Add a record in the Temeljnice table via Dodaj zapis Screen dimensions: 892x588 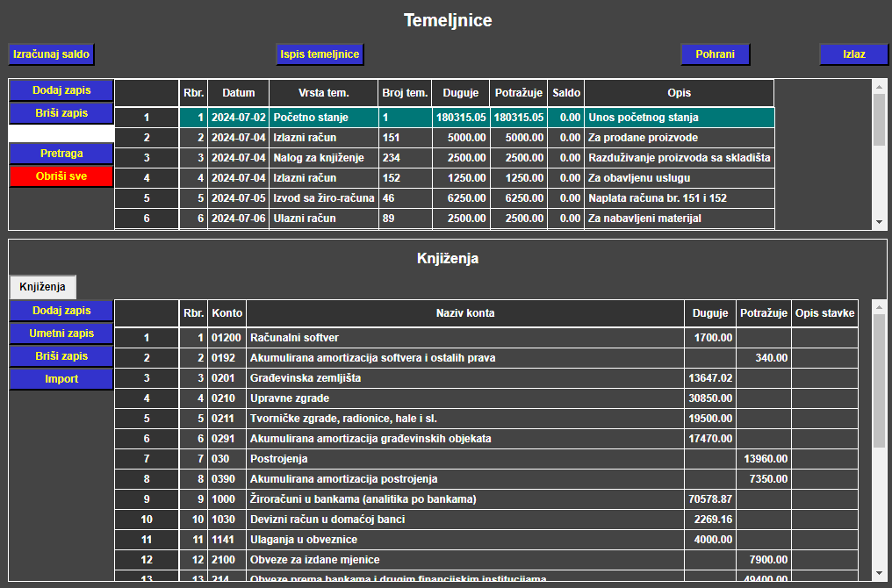pos(61,90)
